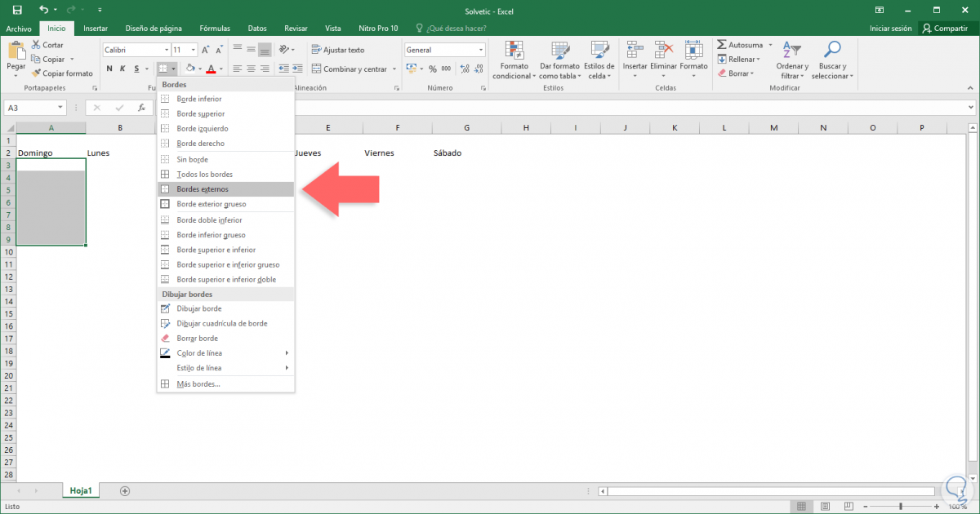Click the increase decimals icon

click(x=464, y=69)
